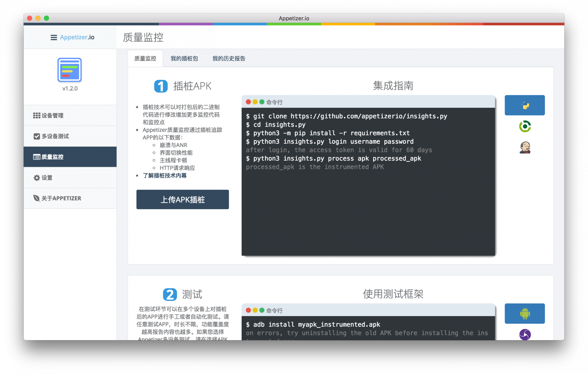Click the v1.2.0 version label
Image resolution: width=588 pixels, height=374 pixels.
click(70, 89)
